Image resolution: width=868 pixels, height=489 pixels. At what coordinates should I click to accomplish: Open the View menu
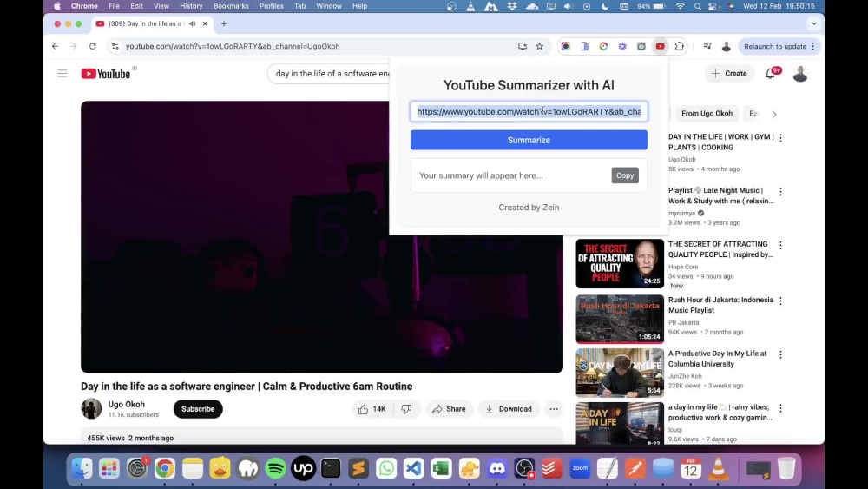[x=161, y=6]
